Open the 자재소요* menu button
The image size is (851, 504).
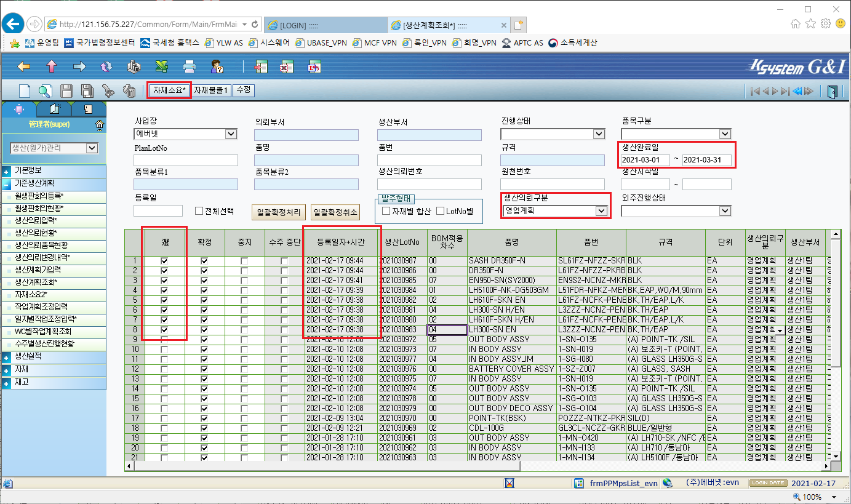click(x=169, y=90)
